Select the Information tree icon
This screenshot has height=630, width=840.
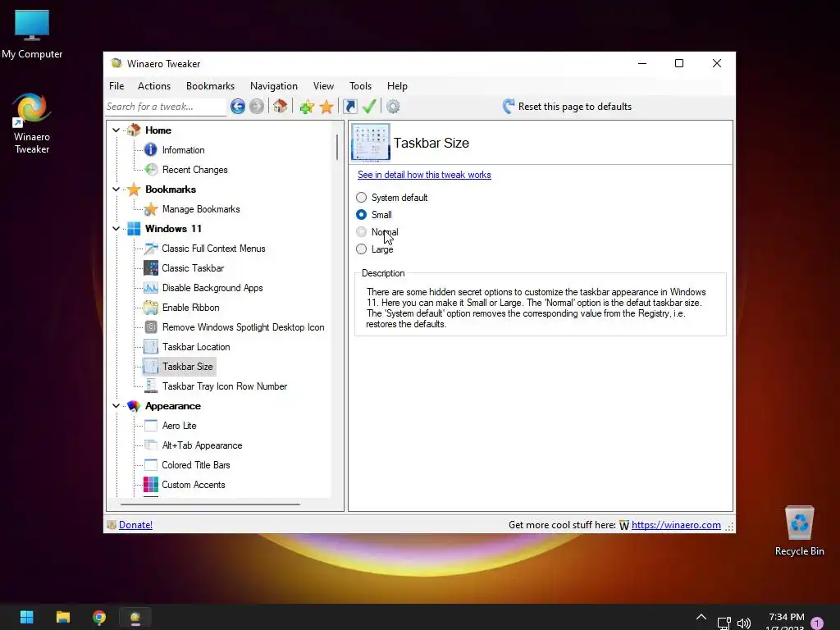(151, 150)
